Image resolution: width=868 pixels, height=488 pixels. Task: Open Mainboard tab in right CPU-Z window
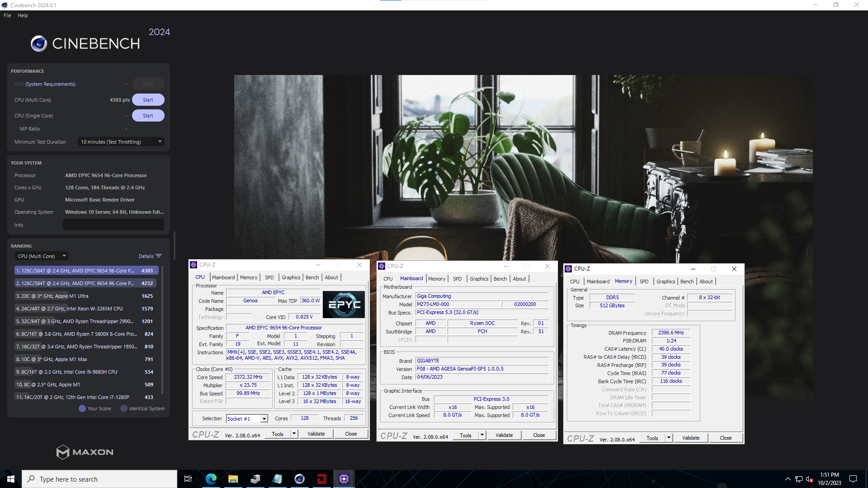pyautogui.click(x=598, y=282)
